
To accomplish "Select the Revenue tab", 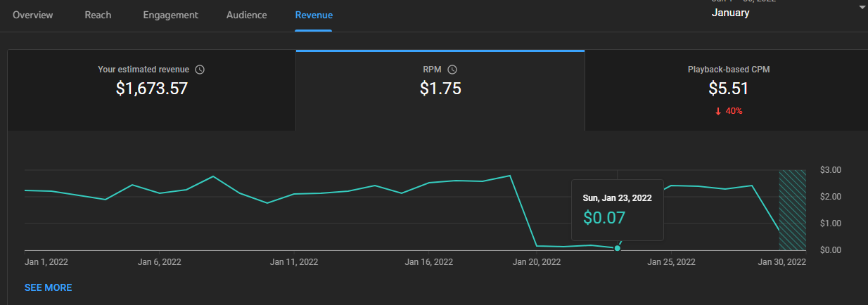I will tap(314, 15).
